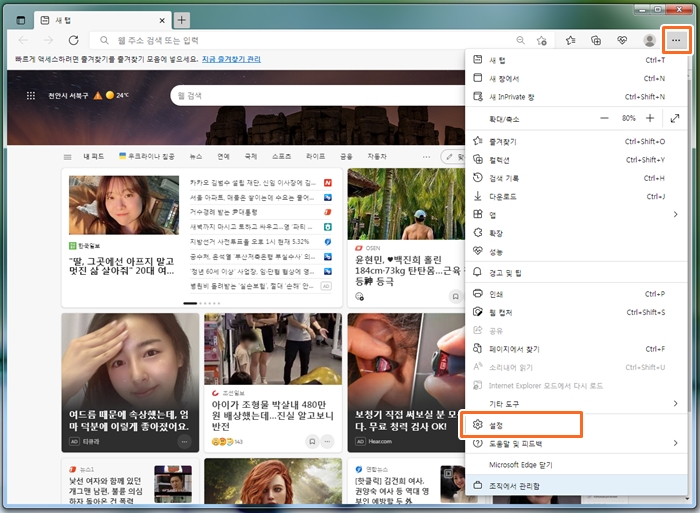This screenshot has width=700, height=513.
Task: Select 웹 캡처 menu item
Action: 576,313
